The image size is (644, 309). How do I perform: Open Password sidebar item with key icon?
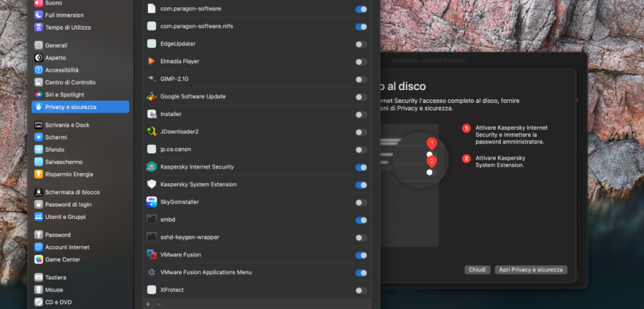tap(80, 235)
